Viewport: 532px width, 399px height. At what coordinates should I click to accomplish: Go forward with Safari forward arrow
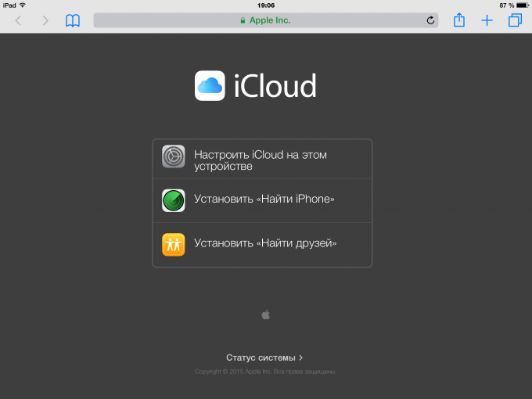click(x=45, y=20)
